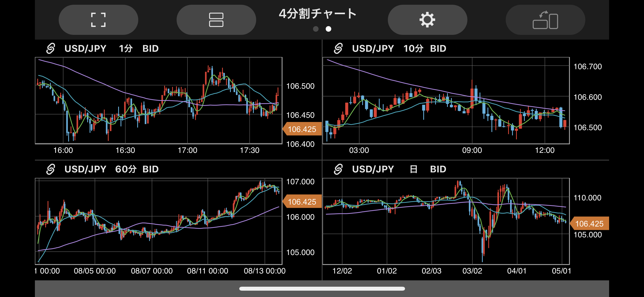Screen dimensions: 644x297
Task: Tap link icon on USD/JPY 60分 chart
Action: (50, 169)
